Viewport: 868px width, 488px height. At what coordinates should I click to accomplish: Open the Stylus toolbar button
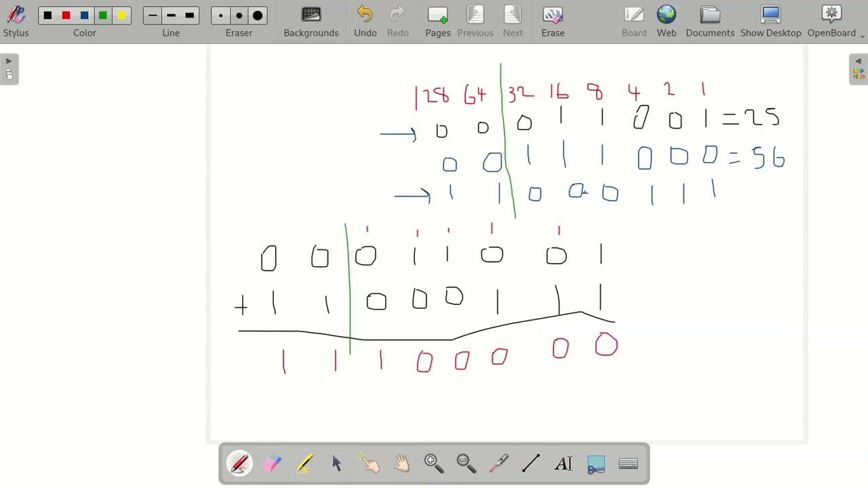(16, 22)
